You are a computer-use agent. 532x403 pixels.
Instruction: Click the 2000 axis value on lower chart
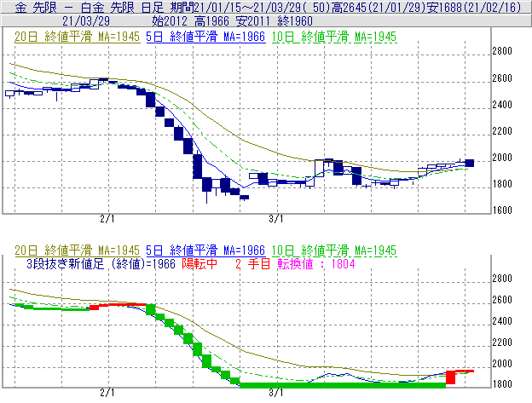click(x=502, y=364)
